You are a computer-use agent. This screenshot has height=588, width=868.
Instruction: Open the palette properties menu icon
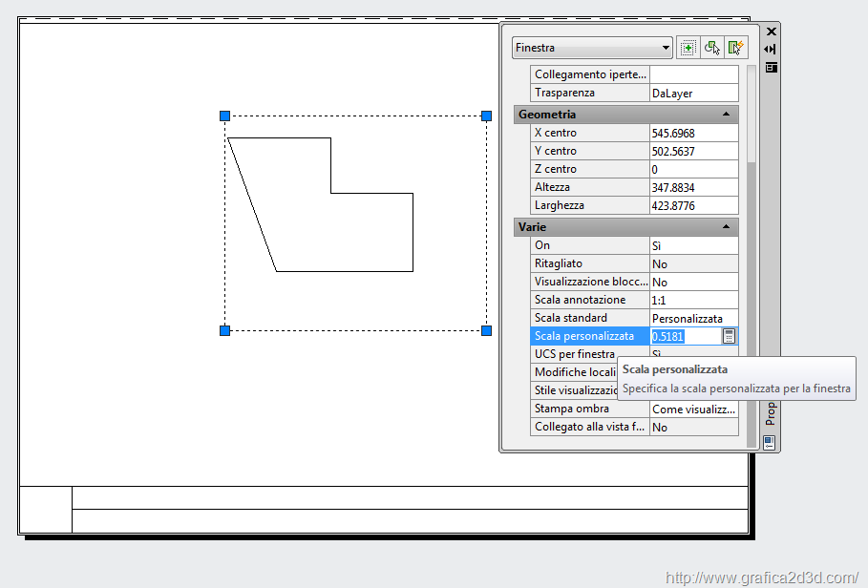click(771, 67)
